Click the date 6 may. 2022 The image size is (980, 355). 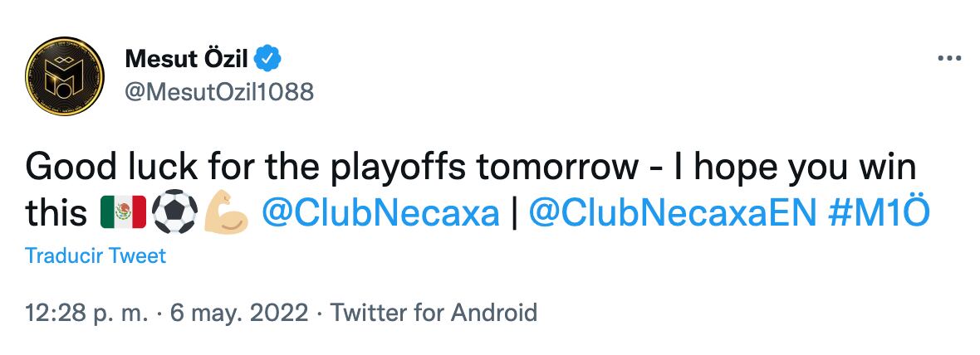[x=239, y=314]
